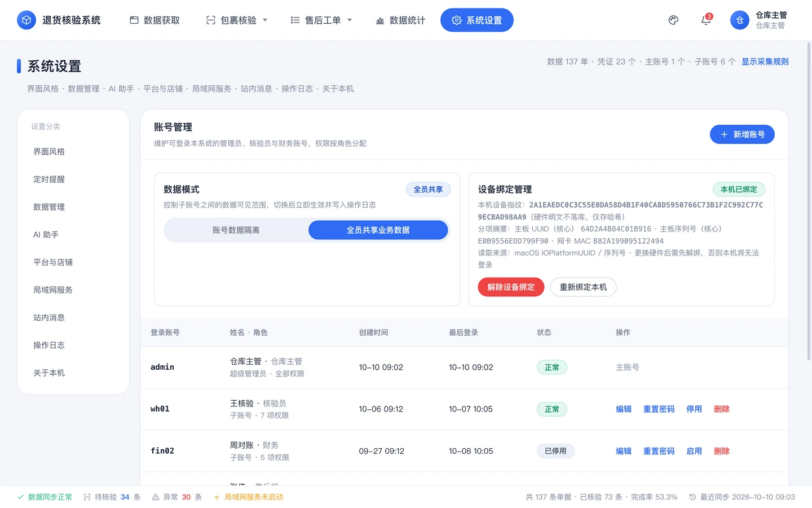Click 数据同步正常 status bar entry
812x508 pixels.
[x=45, y=497]
